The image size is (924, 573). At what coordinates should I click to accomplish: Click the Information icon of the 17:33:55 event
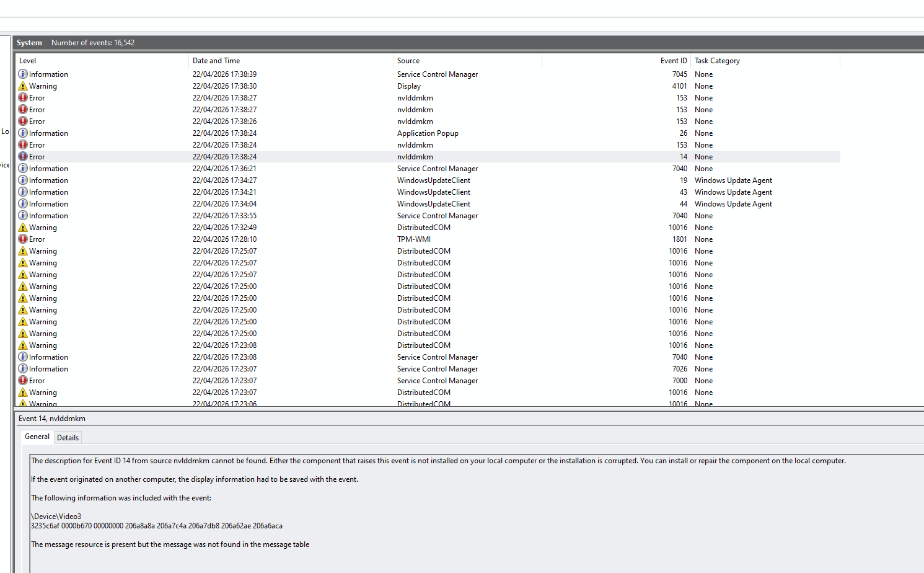pyautogui.click(x=23, y=215)
